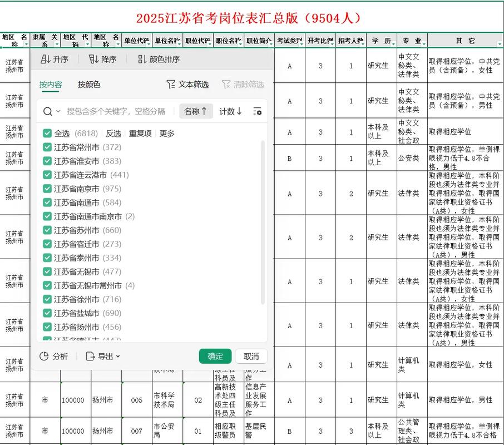
Task: Click the search magnifier icon
Action: pos(46,111)
